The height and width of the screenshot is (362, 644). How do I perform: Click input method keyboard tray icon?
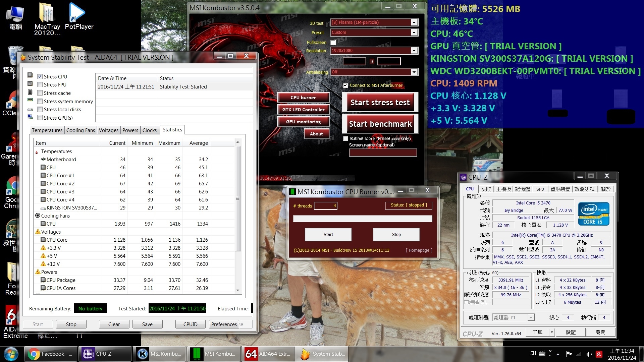542,353
